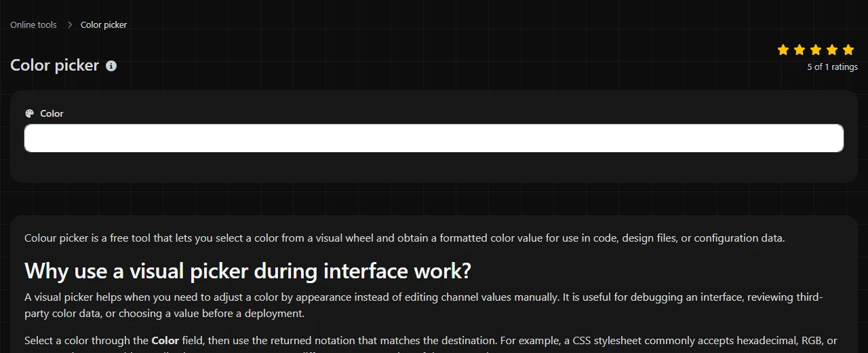Click the "5 of 1 ratings" text
This screenshot has height=353, width=868.
tap(832, 67)
